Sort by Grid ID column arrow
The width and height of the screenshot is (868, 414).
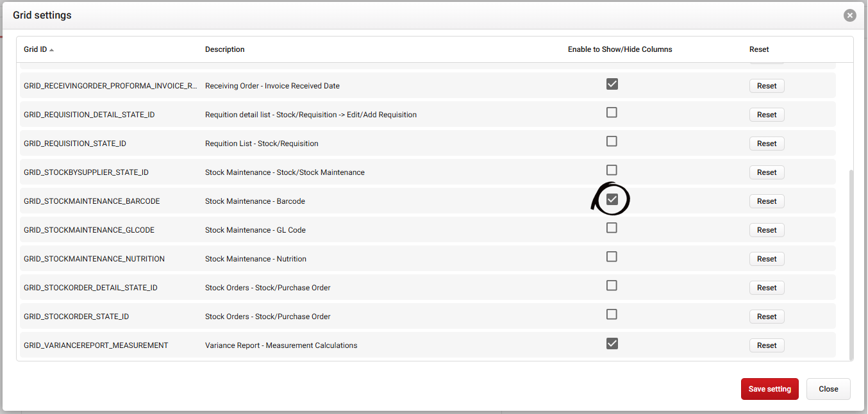click(51, 50)
